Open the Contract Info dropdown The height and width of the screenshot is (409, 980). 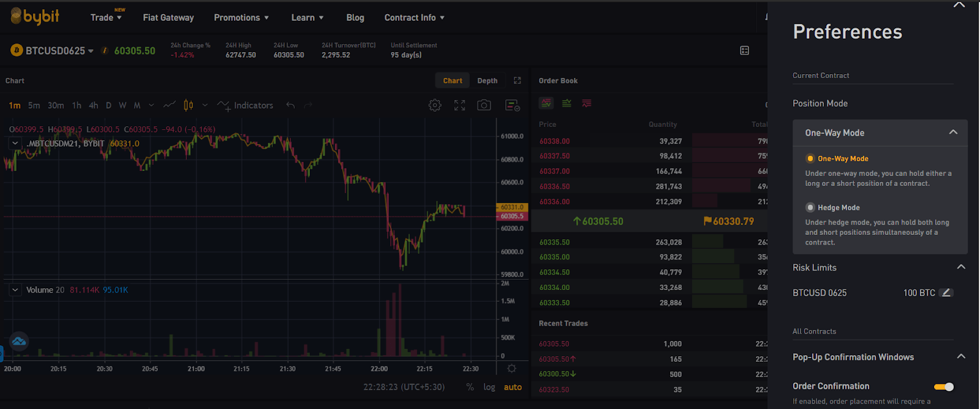point(415,17)
